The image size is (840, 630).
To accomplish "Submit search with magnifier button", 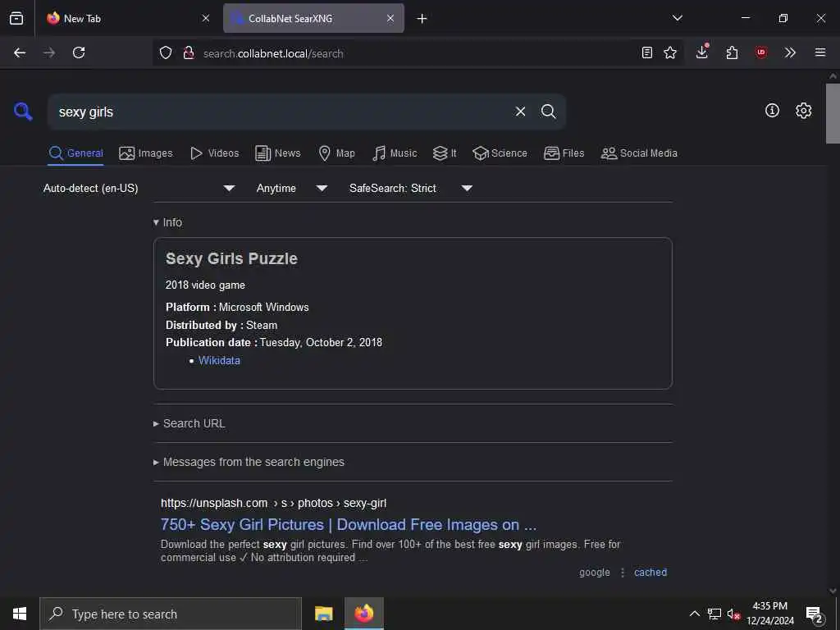I will coord(548,112).
